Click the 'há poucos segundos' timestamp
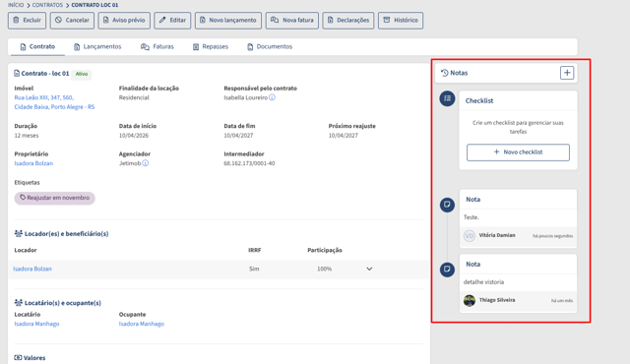This screenshot has height=364, width=630. click(553, 236)
